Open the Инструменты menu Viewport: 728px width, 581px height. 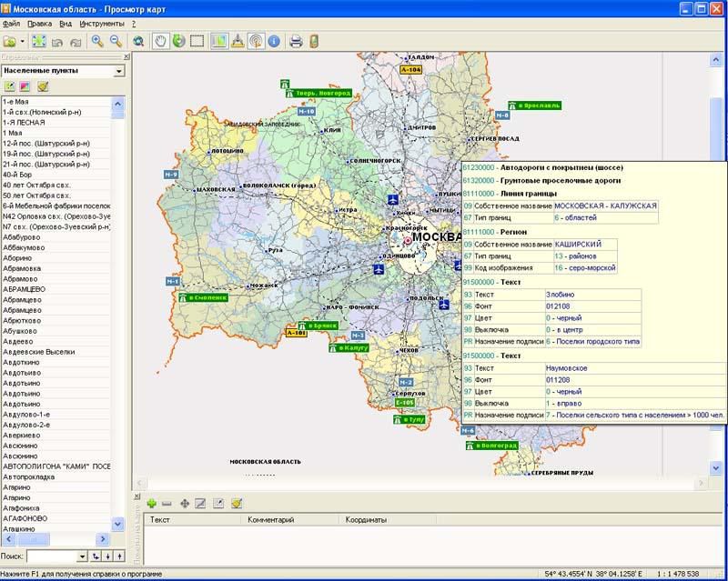point(102,22)
